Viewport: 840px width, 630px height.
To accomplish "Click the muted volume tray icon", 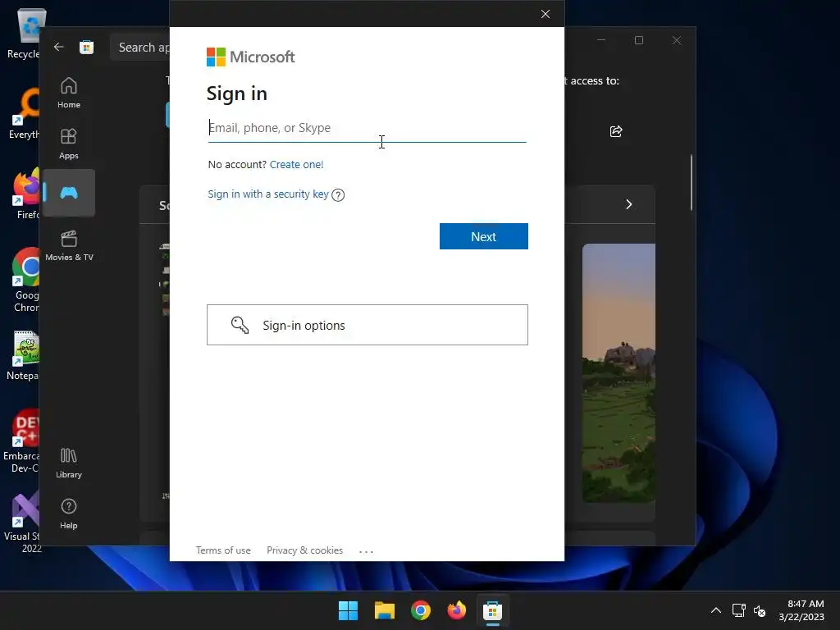I will click(x=760, y=610).
